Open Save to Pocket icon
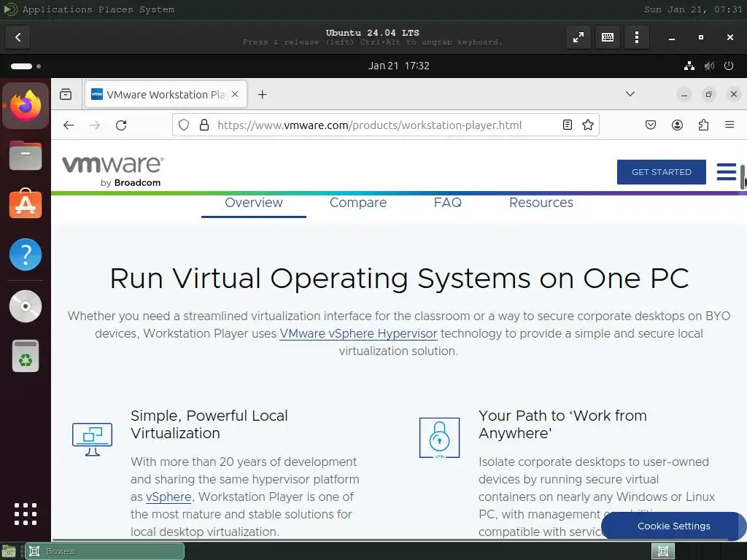This screenshot has width=747, height=560. (650, 125)
